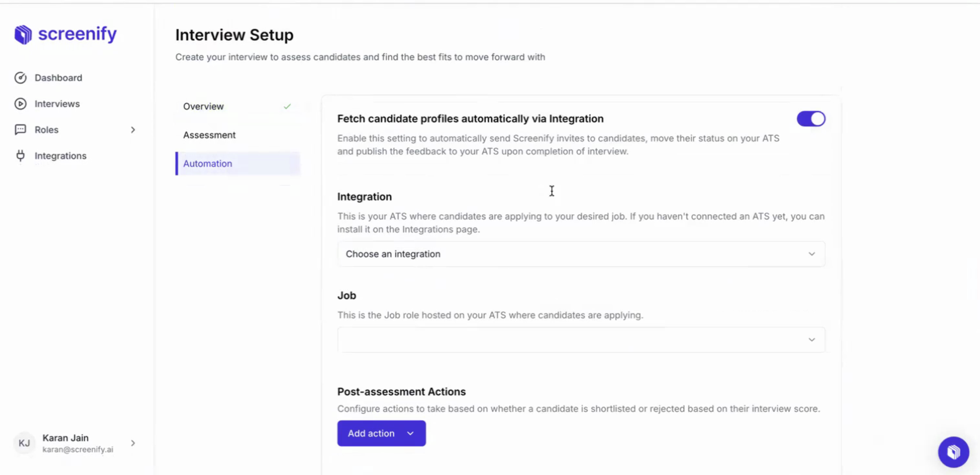Go to the Interviews page
Screen dimensions: 980x475
57,104
